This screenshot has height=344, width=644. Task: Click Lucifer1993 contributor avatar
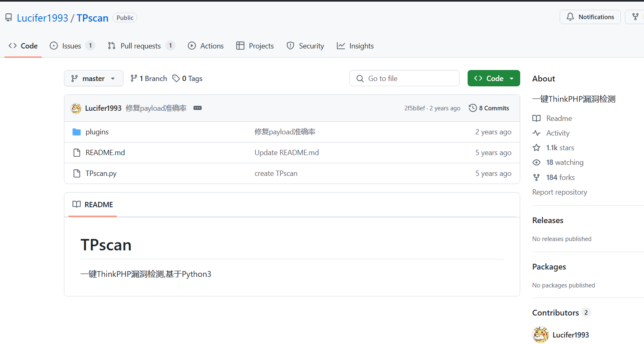(541, 335)
